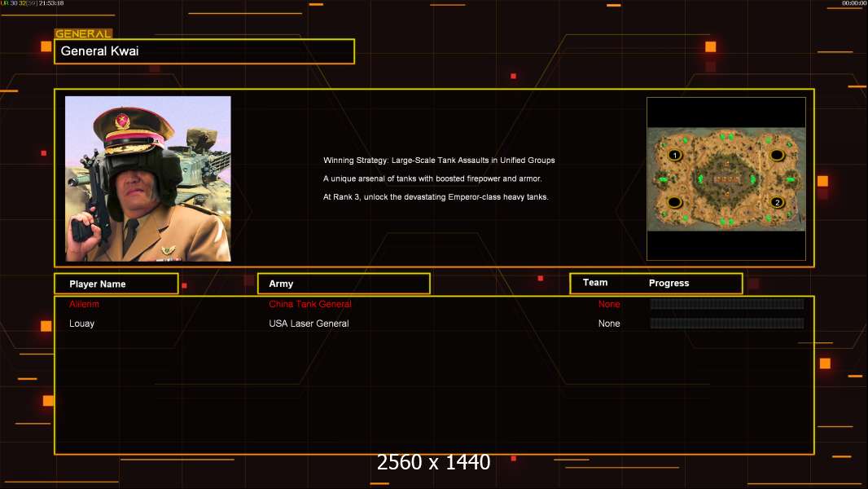Select start position 2 on the map
The width and height of the screenshot is (868, 489).
778,202
